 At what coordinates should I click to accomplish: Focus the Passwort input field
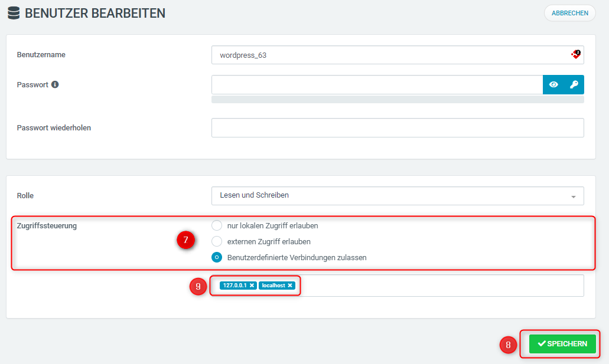(377, 84)
